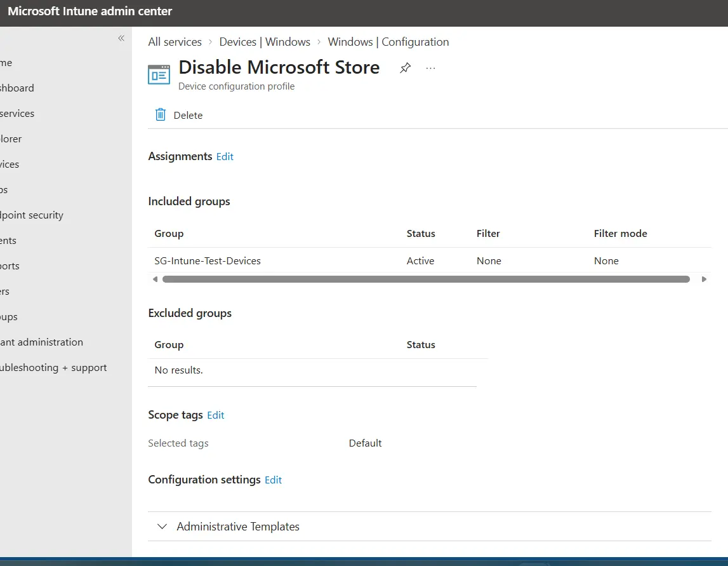The image size is (728, 566).
Task: Open the more options ellipsis menu
Action: (431, 69)
